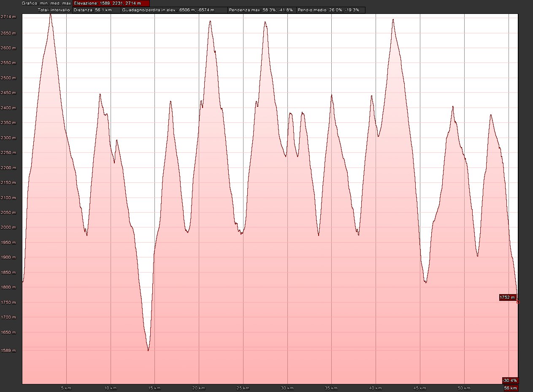Select the 25 km tick label
The image size is (533, 392).
pos(243,388)
